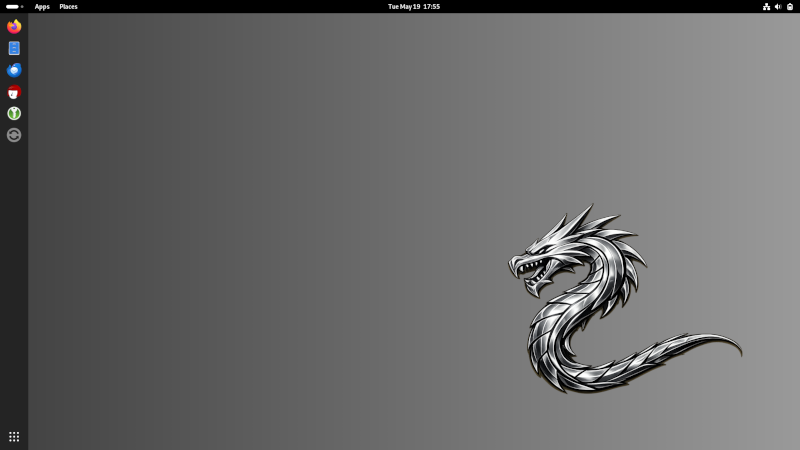
Task: Click the volume speaker icon
Action: tap(778, 7)
